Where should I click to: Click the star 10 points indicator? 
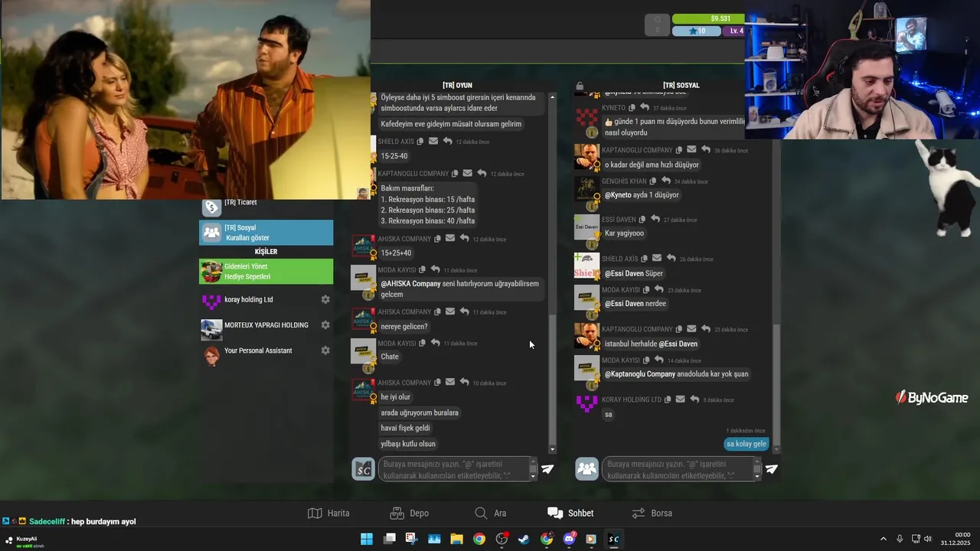pyautogui.click(x=697, y=31)
